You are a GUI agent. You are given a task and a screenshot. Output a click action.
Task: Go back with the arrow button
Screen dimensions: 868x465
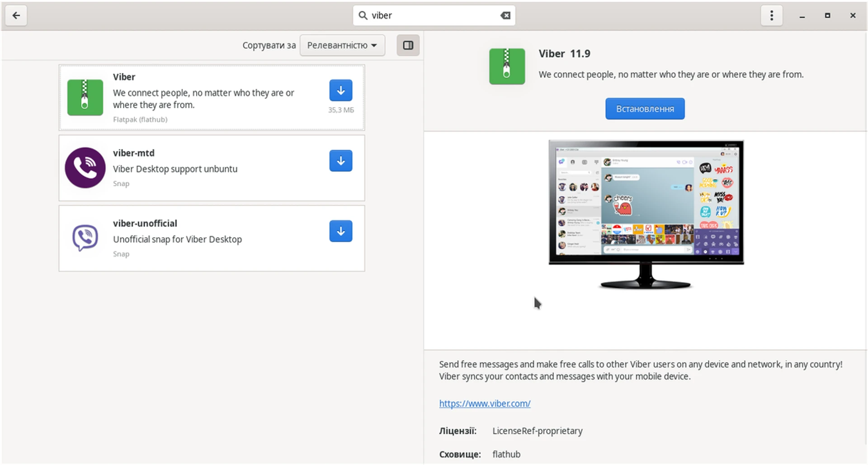tap(16, 15)
